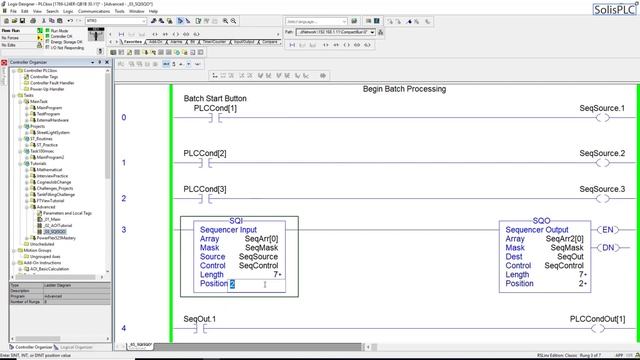Click the Save project disk icon
Image resolution: width=640 pixels, height=360 pixels.
pos(22,21)
